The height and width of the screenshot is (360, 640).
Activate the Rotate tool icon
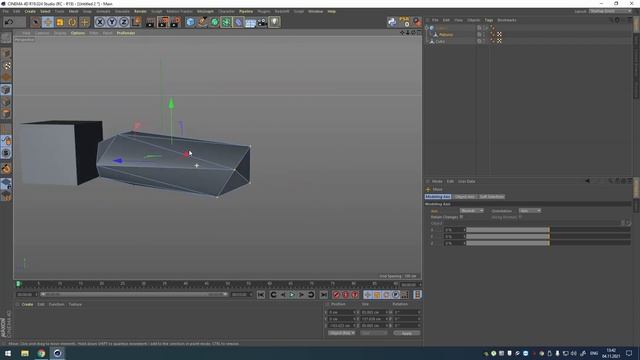(x=72, y=22)
